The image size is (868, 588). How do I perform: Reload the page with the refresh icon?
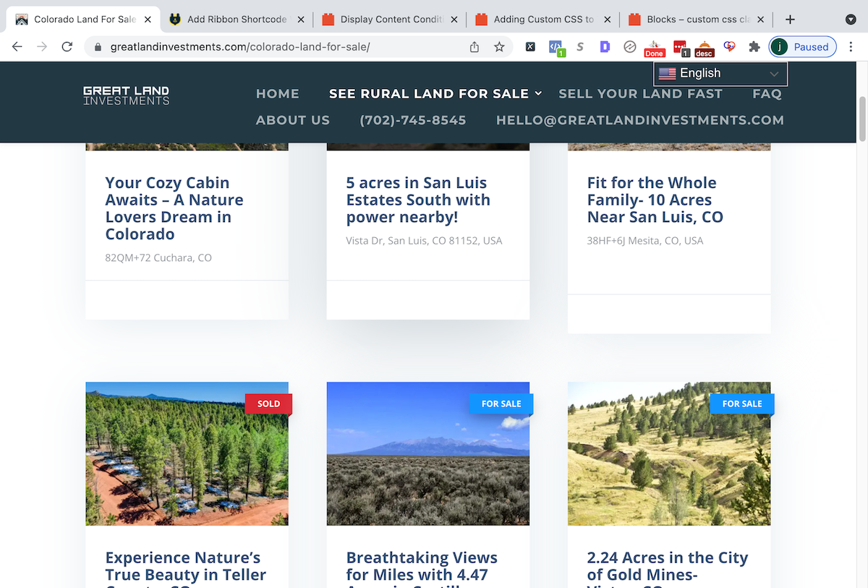pyautogui.click(x=67, y=47)
